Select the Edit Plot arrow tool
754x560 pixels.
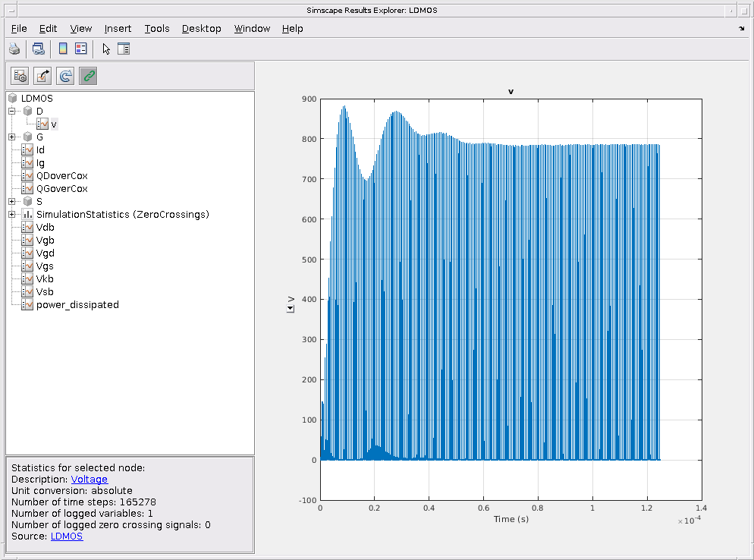tap(106, 49)
